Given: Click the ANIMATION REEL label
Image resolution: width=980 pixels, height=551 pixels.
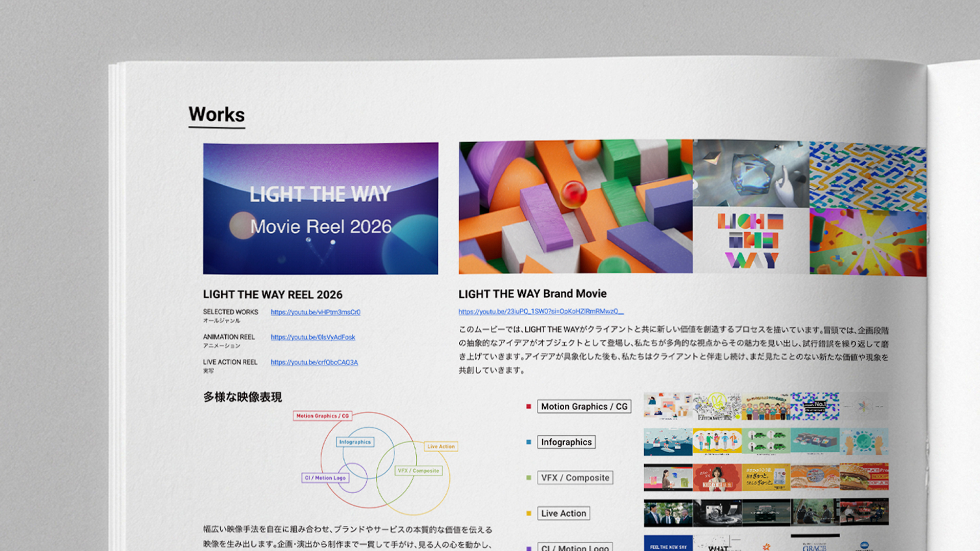Looking at the screenshot, I should (x=228, y=337).
